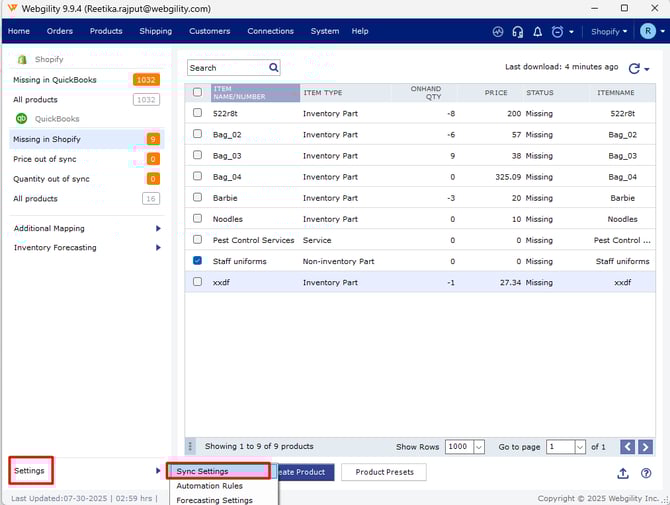Open the Show Rows dropdown
Image resolution: width=670 pixels, height=505 pixels.
(479, 447)
